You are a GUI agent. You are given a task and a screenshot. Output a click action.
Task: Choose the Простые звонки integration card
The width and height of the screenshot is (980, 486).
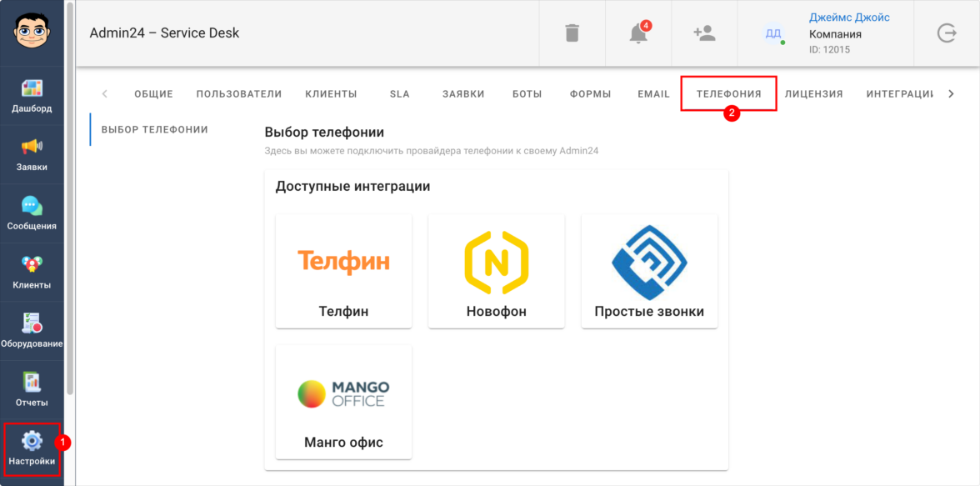pos(649,271)
